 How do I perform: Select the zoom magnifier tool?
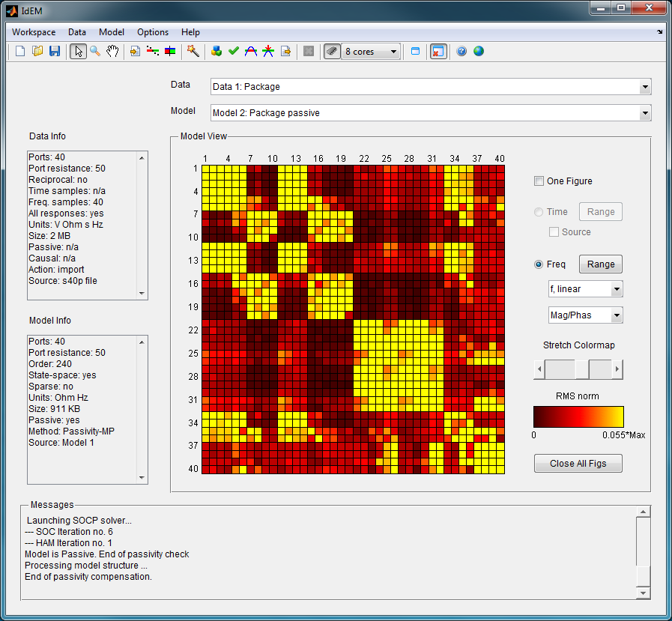click(95, 52)
